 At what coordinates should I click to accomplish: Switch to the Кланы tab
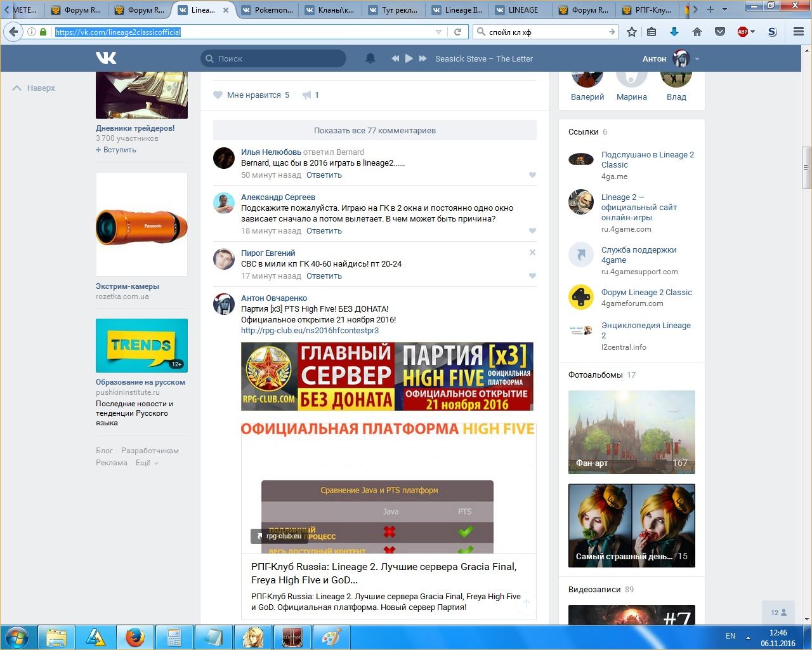pyautogui.click(x=330, y=10)
